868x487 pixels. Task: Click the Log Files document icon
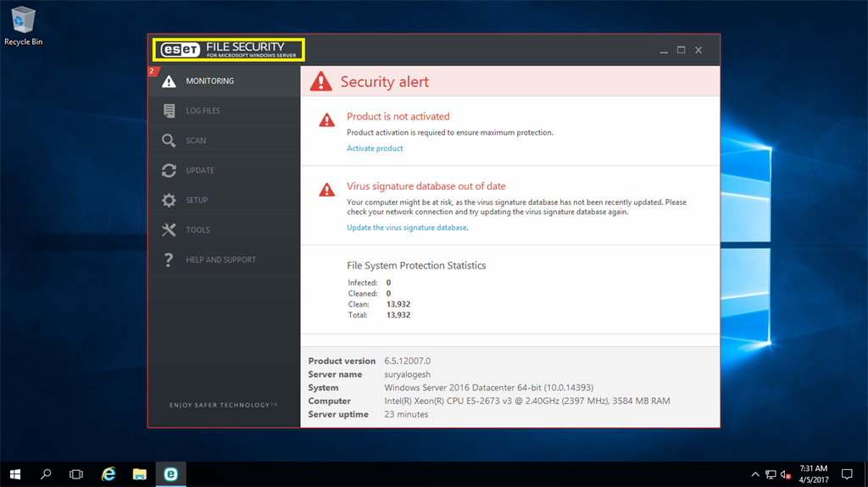click(x=169, y=111)
